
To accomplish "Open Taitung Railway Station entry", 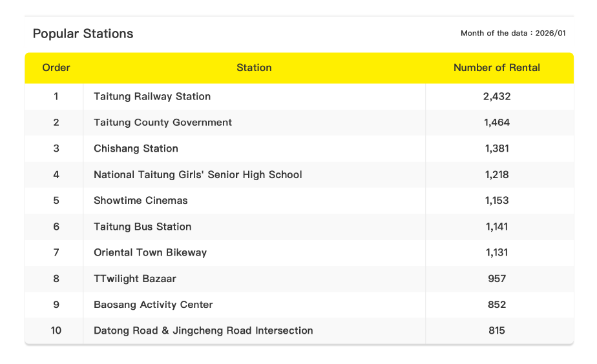I will [152, 97].
